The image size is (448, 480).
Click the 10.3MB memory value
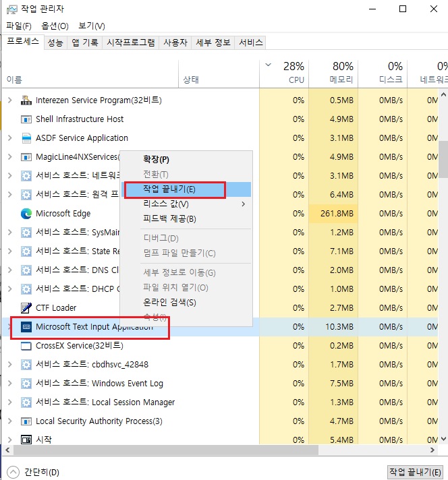339,327
